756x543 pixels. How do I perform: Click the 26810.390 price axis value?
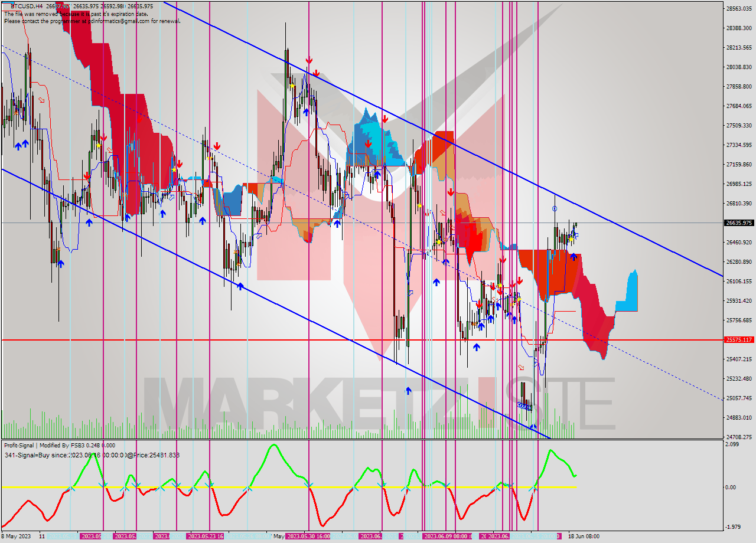pyautogui.click(x=739, y=203)
